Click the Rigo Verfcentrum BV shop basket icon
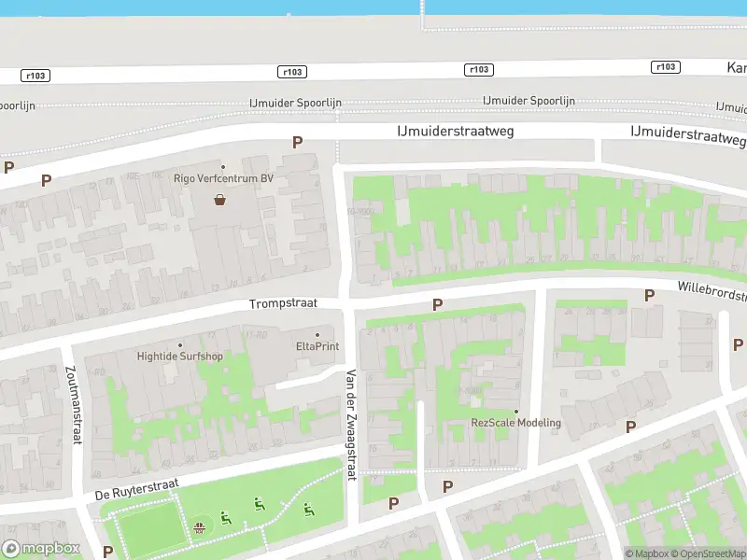The width and height of the screenshot is (747, 560). pos(220,199)
